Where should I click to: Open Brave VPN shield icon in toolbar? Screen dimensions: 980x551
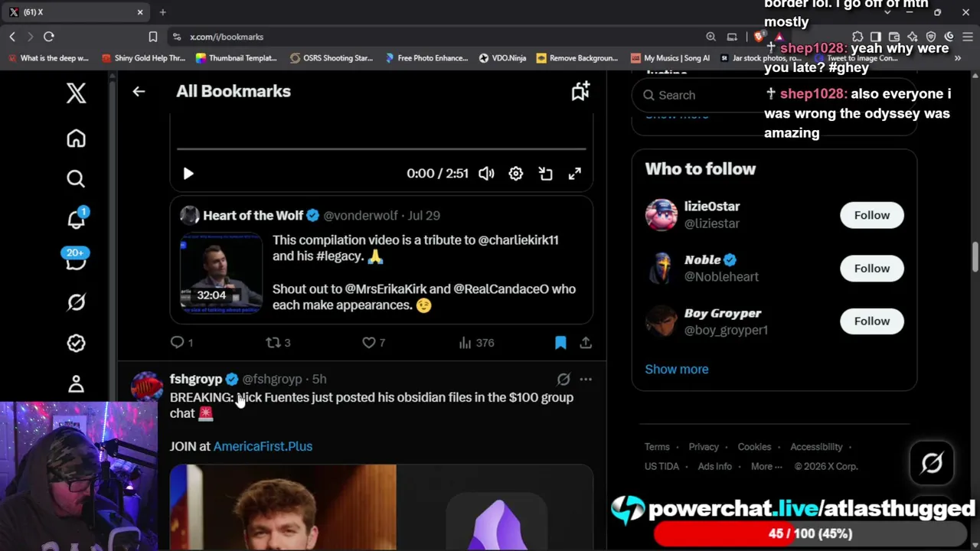(931, 37)
